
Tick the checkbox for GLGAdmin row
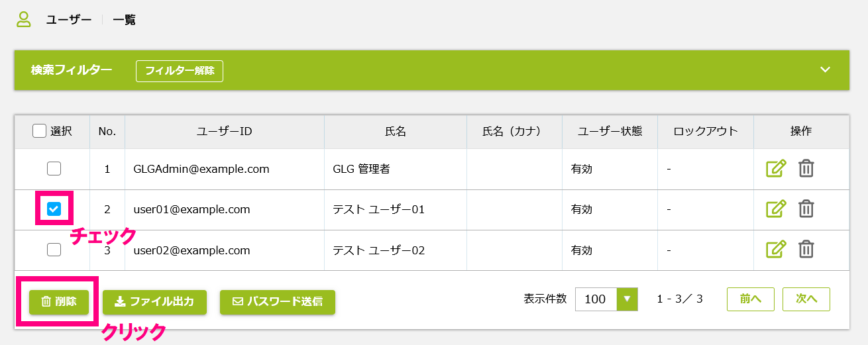pos(54,169)
